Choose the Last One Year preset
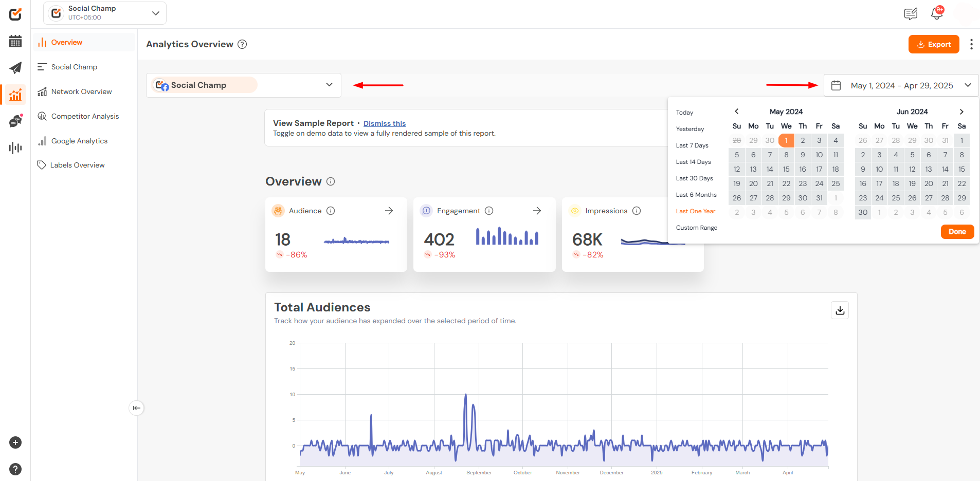The image size is (980, 481). (x=696, y=211)
